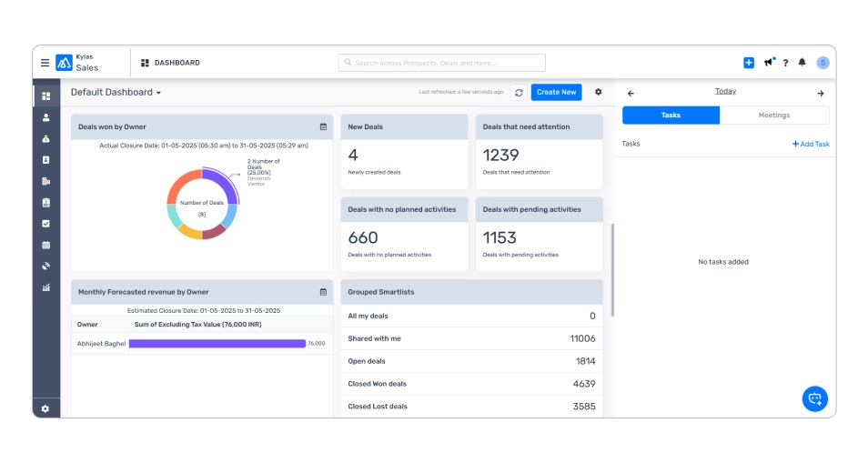Open the tasks checkbox icon in sidebar
This screenshot has width=868, height=463.
[45, 223]
